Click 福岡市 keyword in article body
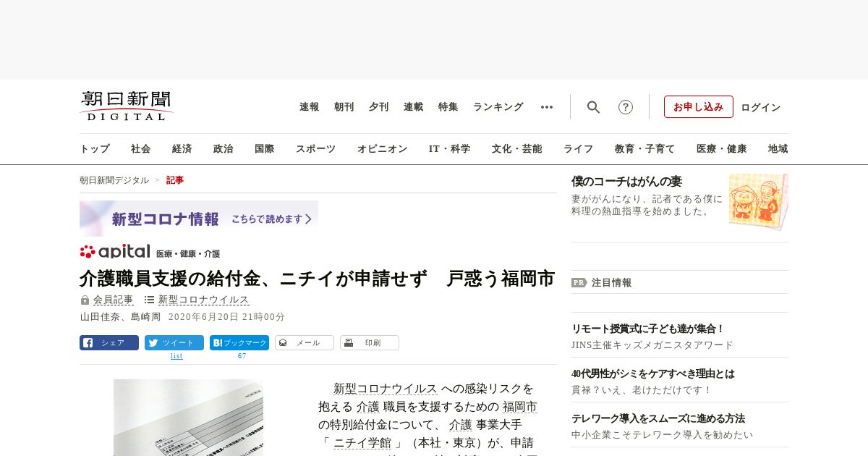This screenshot has width=868, height=456. pos(520,407)
